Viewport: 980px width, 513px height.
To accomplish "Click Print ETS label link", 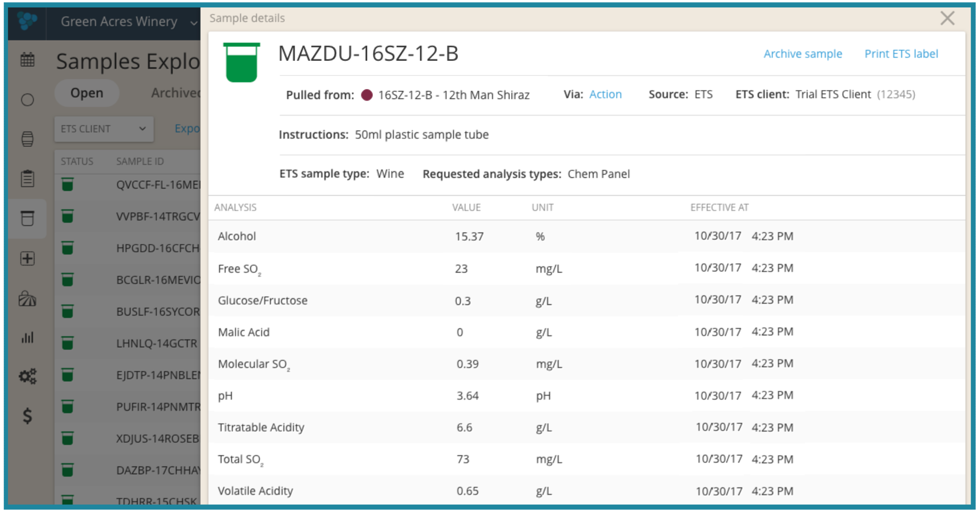I will (901, 54).
